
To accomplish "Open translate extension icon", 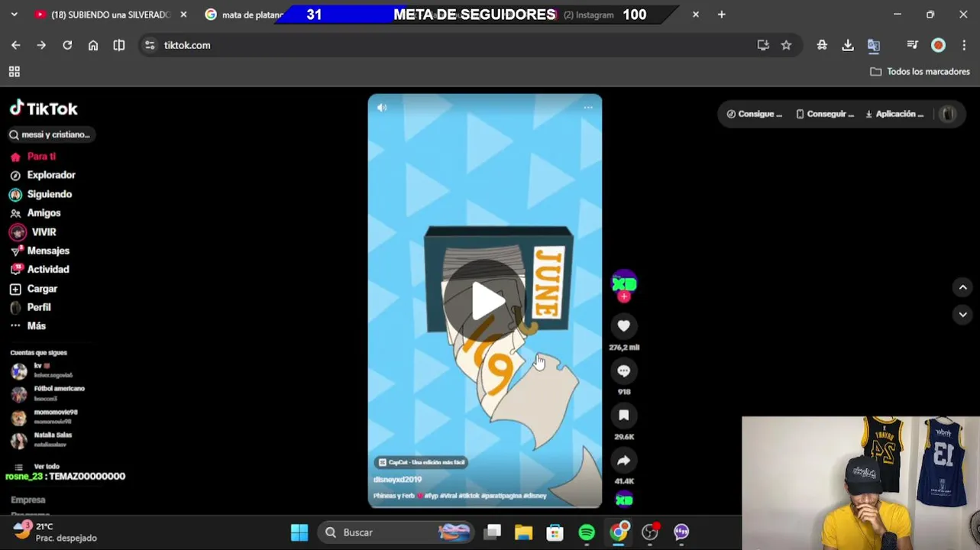I will click(874, 45).
